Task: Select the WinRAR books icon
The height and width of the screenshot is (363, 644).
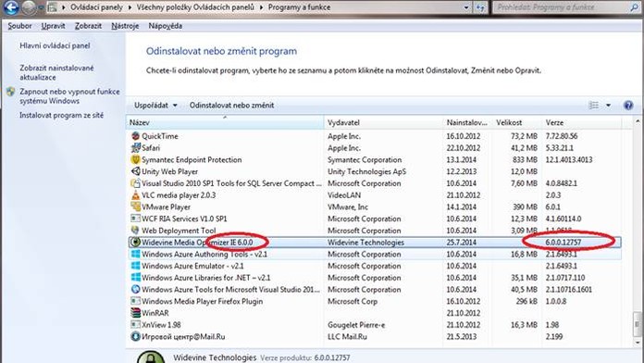Action: pyautogui.click(x=135, y=313)
